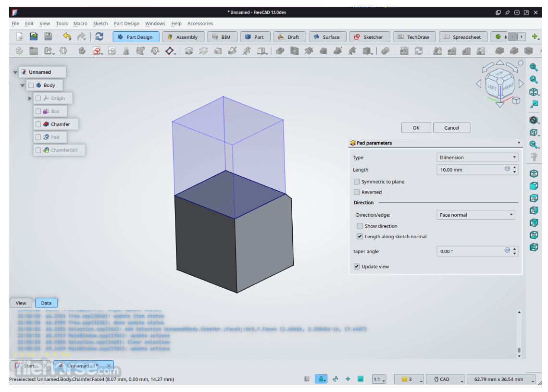Open the Macro menu
Screen dimensions: 548x392
coord(80,24)
